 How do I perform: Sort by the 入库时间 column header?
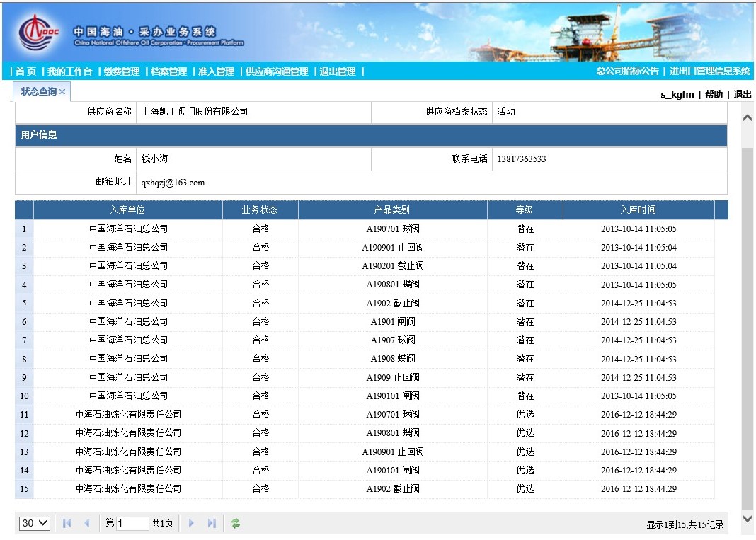tap(638, 209)
